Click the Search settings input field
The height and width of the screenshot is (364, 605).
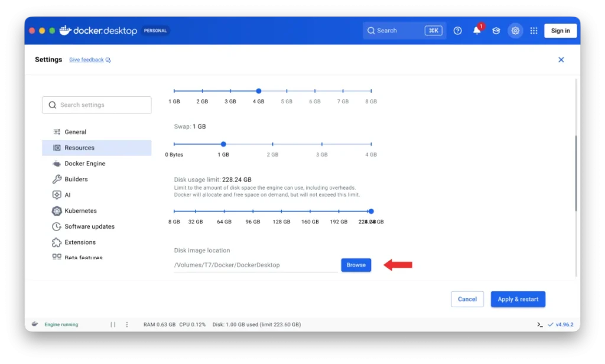coord(96,105)
